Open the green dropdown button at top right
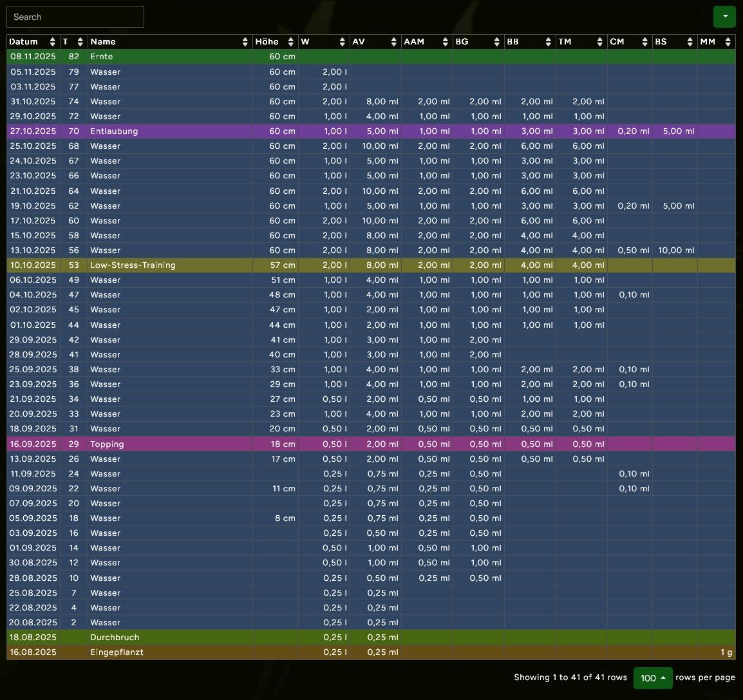This screenshot has width=743, height=700. [724, 17]
